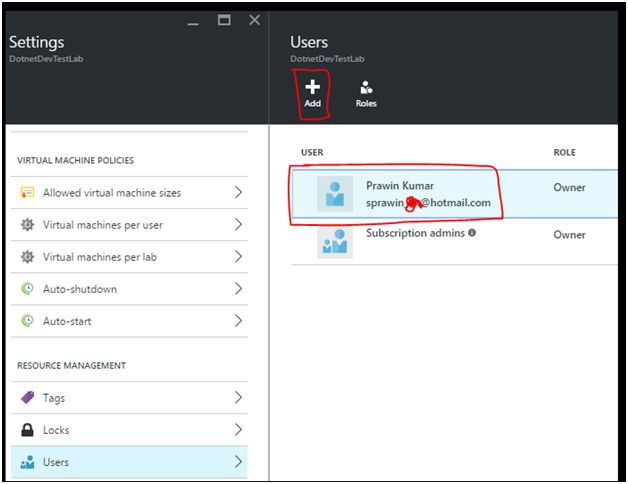The width and height of the screenshot is (628, 484).
Task: Click the purple Tags icon
Action: (x=28, y=398)
